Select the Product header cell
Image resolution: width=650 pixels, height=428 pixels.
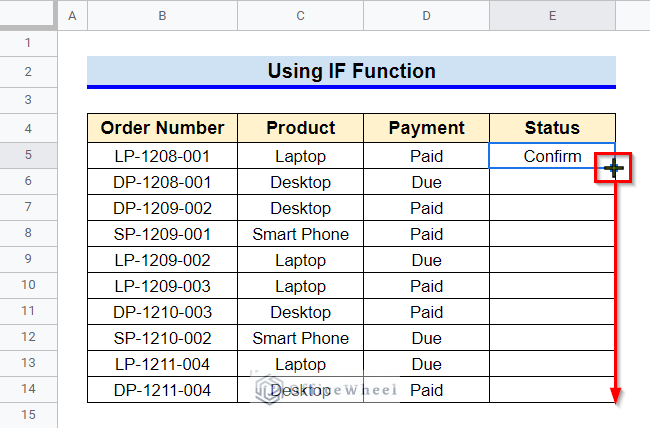tap(301, 128)
